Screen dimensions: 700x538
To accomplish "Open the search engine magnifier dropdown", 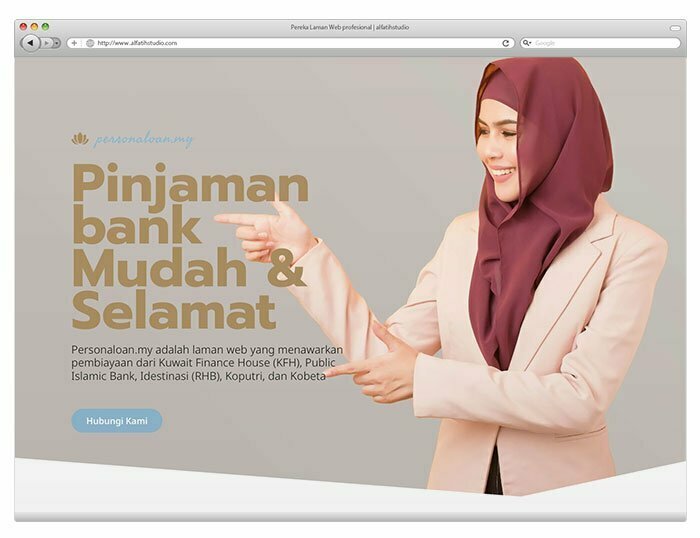I will (x=527, y=43).
